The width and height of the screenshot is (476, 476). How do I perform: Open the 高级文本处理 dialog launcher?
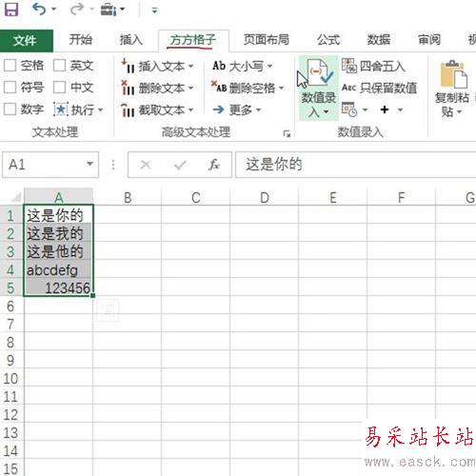point(287,133)
